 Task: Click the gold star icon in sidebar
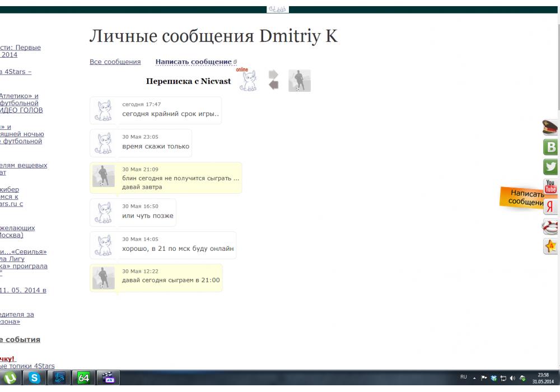550,246
